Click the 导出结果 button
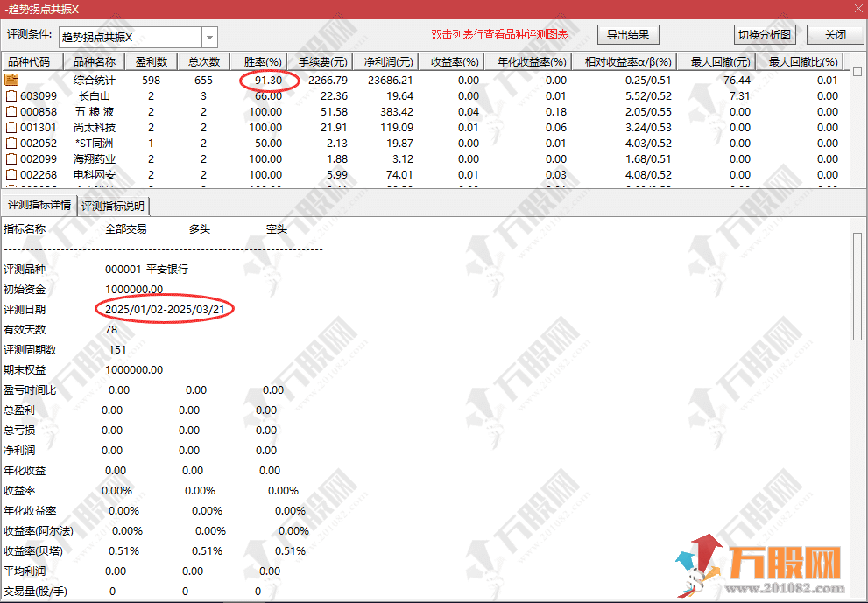Image resolution: width=868 pixels, height=603 pixels. [x=627, y=35]
